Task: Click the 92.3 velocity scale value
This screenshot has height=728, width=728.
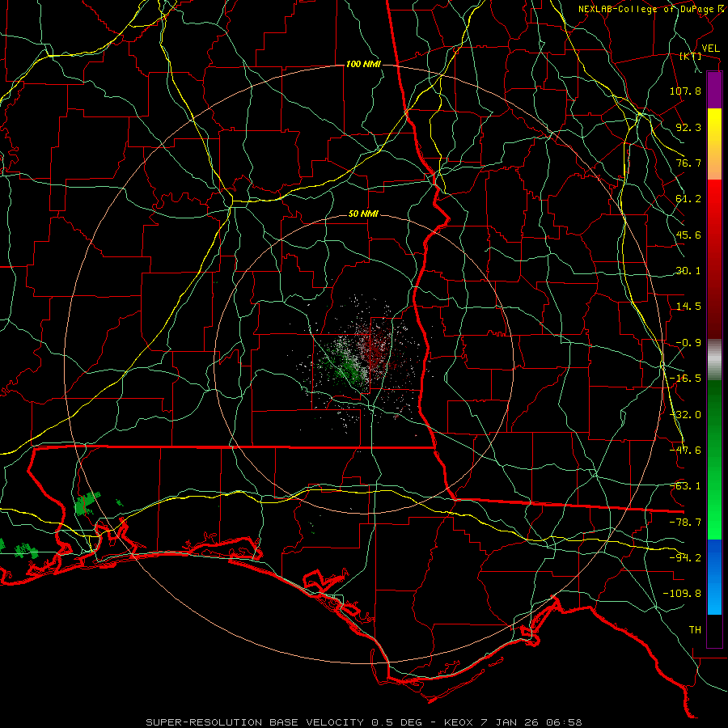Action: pyautogui.click(x=688, y=127)
